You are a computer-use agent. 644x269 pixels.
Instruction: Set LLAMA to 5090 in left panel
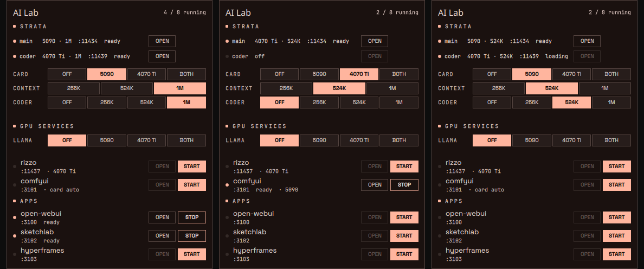[x=107, y=140]
